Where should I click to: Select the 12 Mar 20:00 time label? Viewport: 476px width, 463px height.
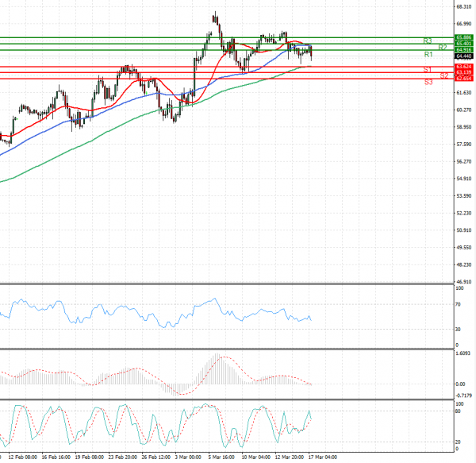[x=290, y=457]
